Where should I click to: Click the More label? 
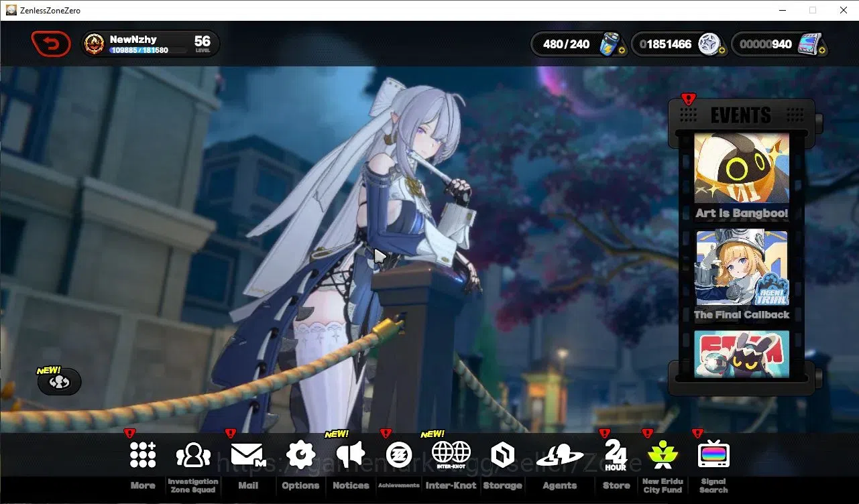pyautogui.click(x=143, y=485)
